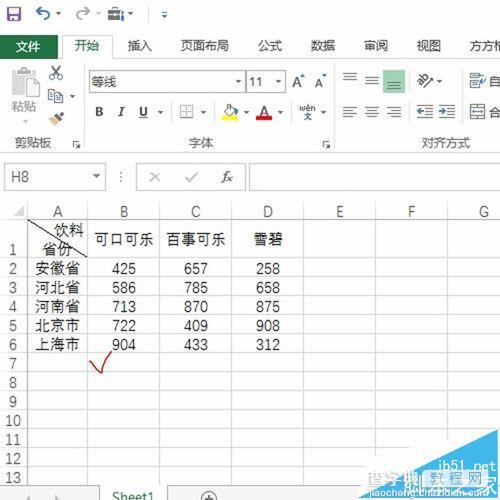Screen dimensions: 500x500
Task: Open the 文件 menu
Action: 29,47
